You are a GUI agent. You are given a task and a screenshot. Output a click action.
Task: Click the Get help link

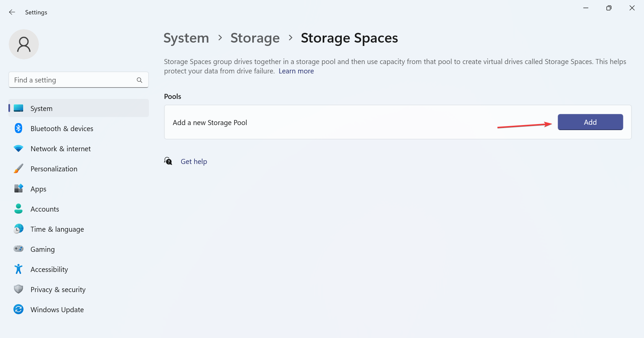click(194, 162)
